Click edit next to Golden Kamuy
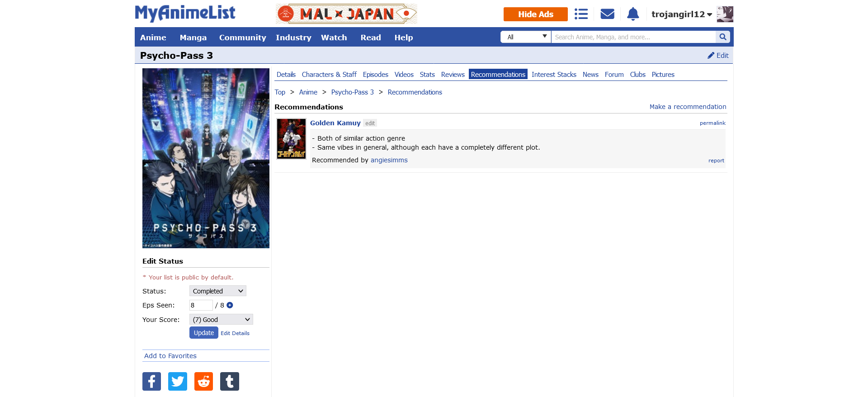The width and height of the screenshot is (868, 397). pyautogui.click(x=370, y=123)
